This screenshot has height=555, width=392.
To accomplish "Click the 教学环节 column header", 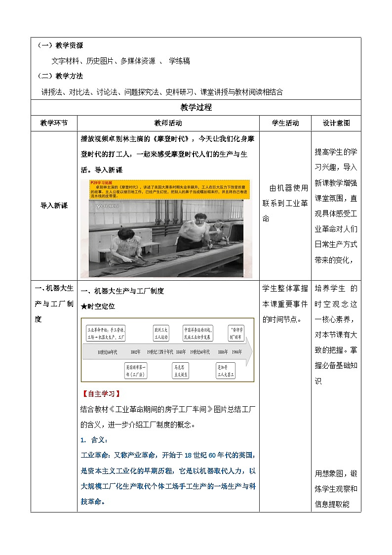I will click(54, 123).
